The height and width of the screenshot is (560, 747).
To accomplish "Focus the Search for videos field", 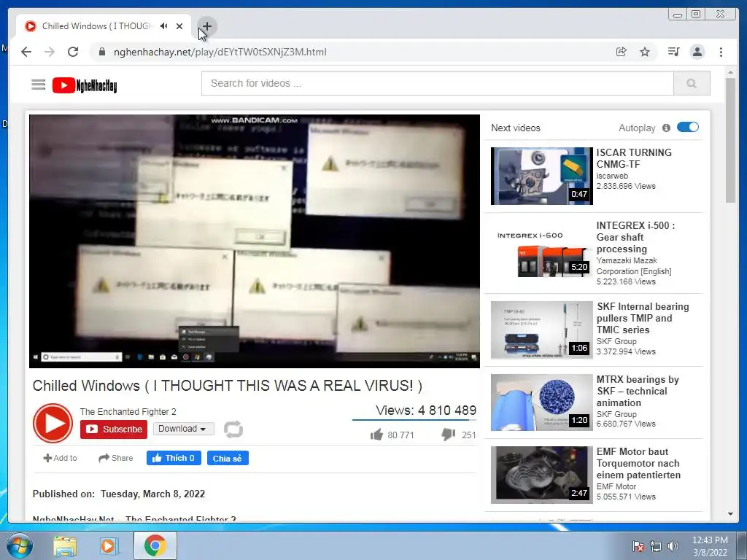I will (438, 83).
